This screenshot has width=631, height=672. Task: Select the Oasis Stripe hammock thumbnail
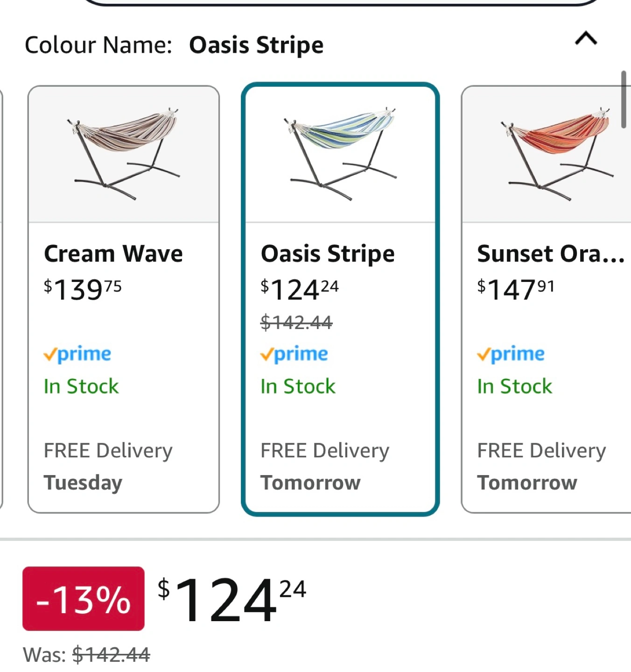click(x=340, y=154)
